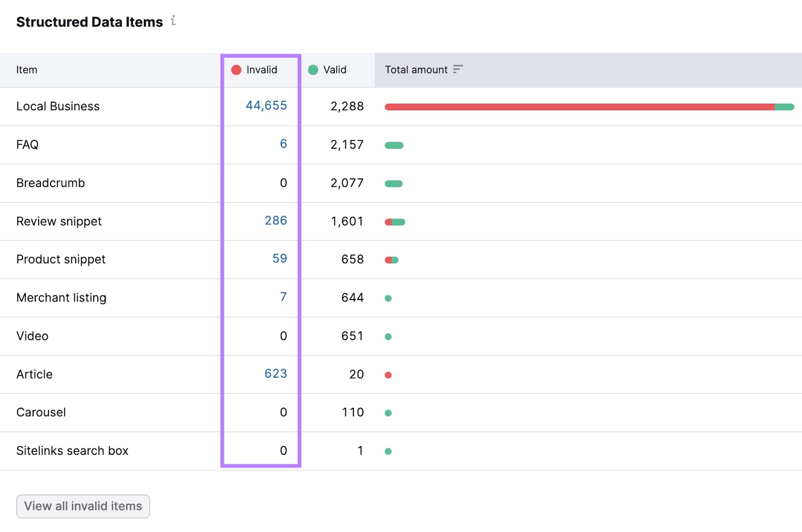Click the green dot beside Video row

tap(388, 336)
